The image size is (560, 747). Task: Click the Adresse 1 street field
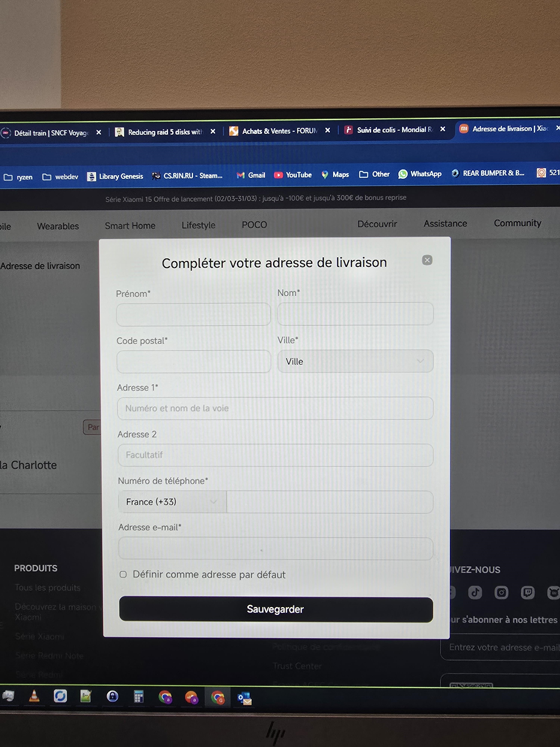[275, 408]
